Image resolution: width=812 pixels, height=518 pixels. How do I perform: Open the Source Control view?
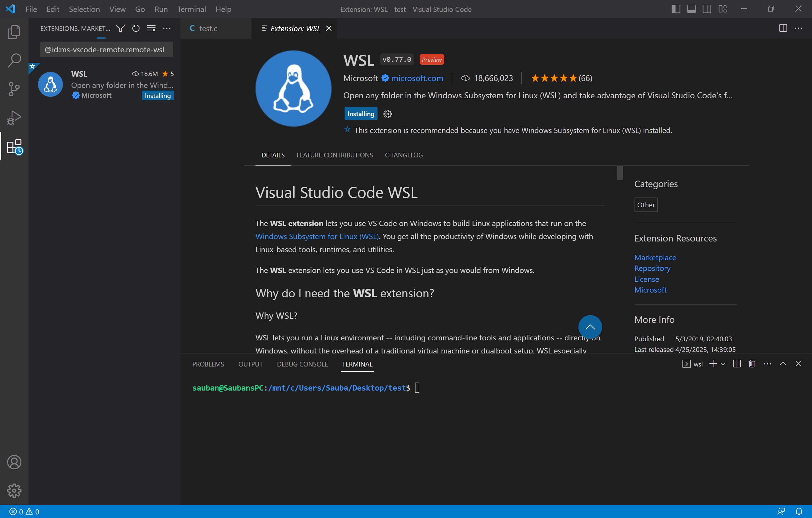(x=14, y=89)
